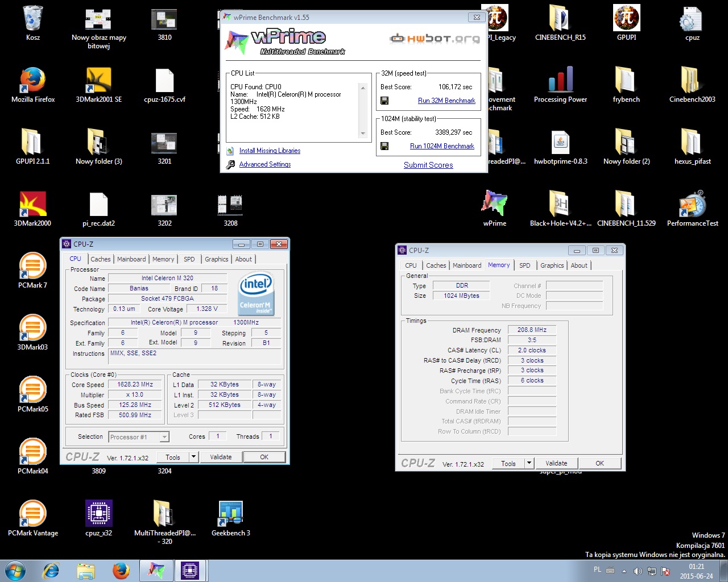Open wPrime Advanced Settings link
The width and height of the screenshot is (728, 582).
[x=265, y=164]
